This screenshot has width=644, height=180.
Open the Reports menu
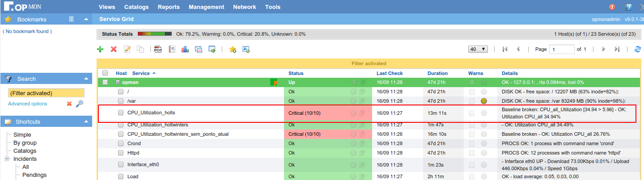tap(169, 7)
